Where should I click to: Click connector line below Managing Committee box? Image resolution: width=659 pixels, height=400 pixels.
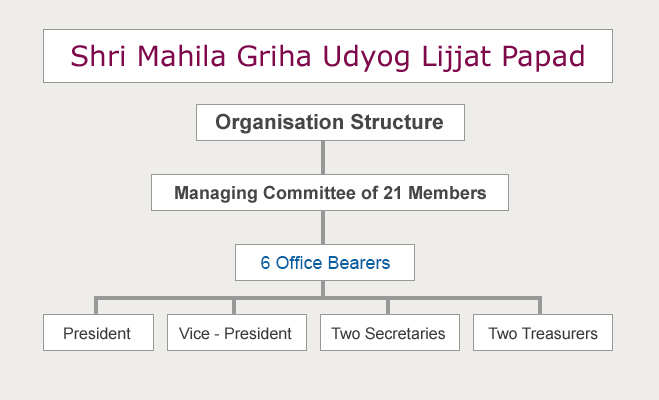pyautogui.click(x=323, y=227)
